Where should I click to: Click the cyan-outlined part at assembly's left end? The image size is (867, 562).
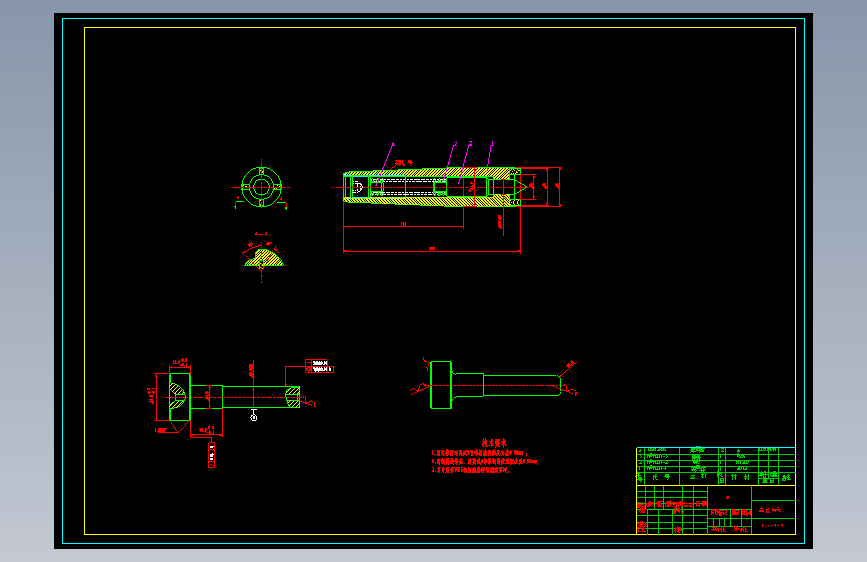pos(359,186)
